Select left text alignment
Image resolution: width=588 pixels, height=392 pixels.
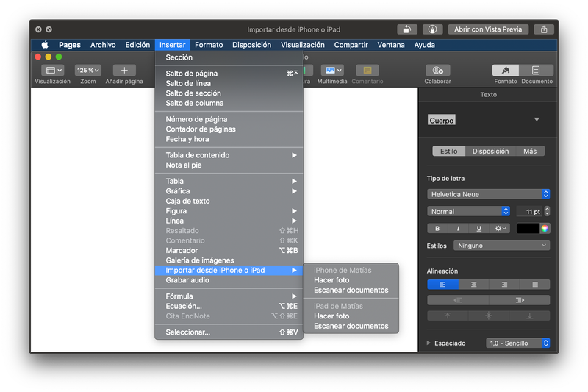[443, 285]
